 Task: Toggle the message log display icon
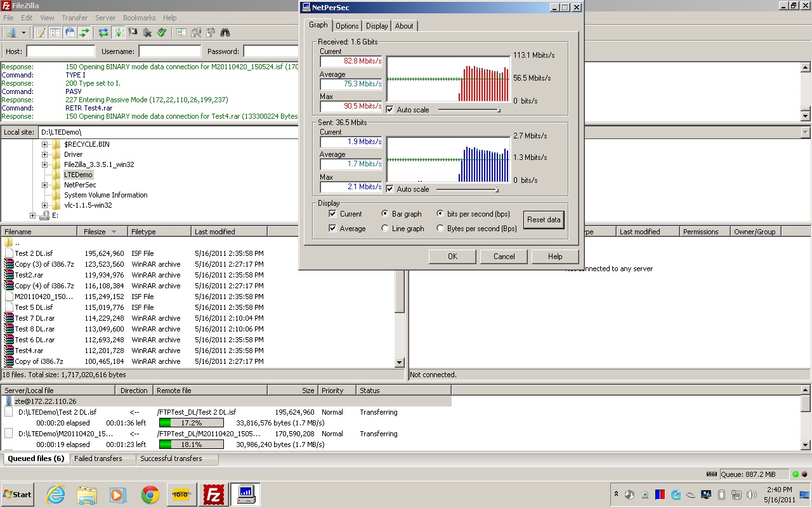pyautogui.click(x=40, y=32)
